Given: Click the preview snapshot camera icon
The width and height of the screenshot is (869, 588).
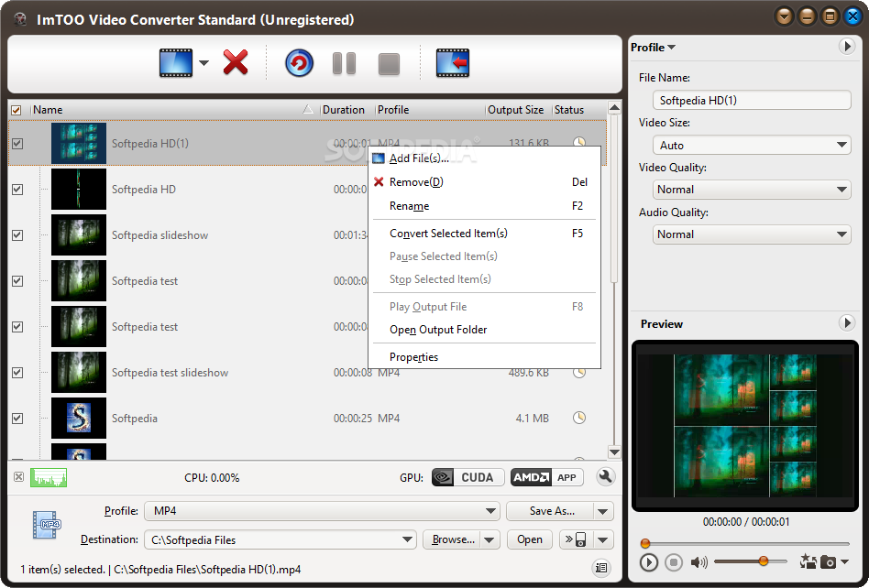Looking at the screenshot, I should [x=828, y=562].
